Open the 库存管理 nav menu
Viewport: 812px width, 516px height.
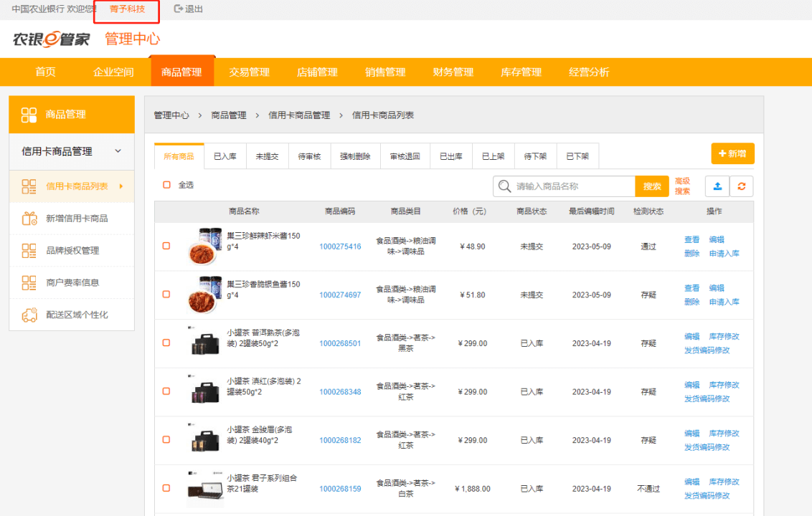(521, 72)
